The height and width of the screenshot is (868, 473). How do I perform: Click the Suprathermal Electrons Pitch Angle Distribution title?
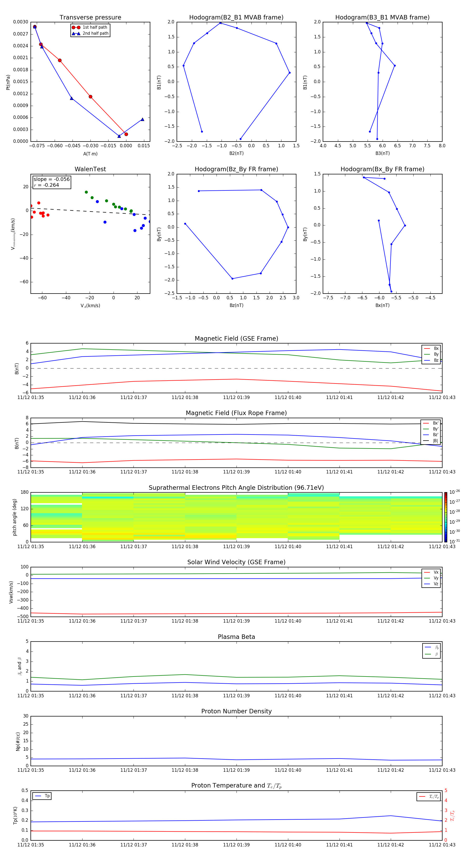point(236,488)
